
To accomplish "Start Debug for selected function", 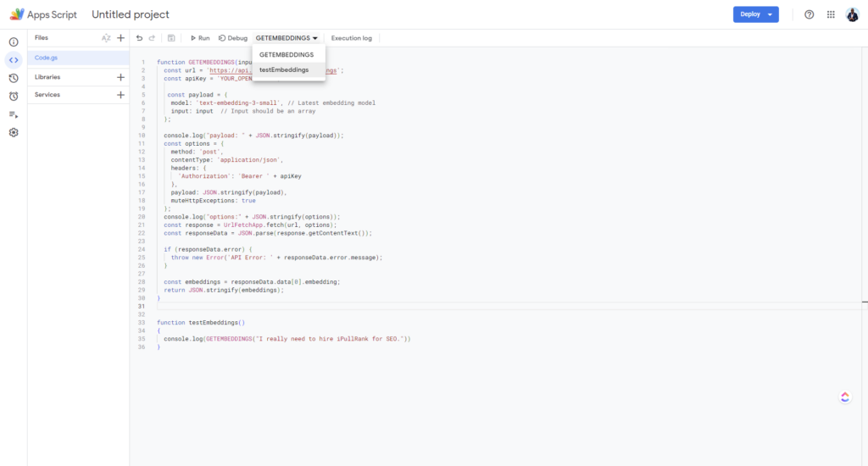I will tap(233, 38).
